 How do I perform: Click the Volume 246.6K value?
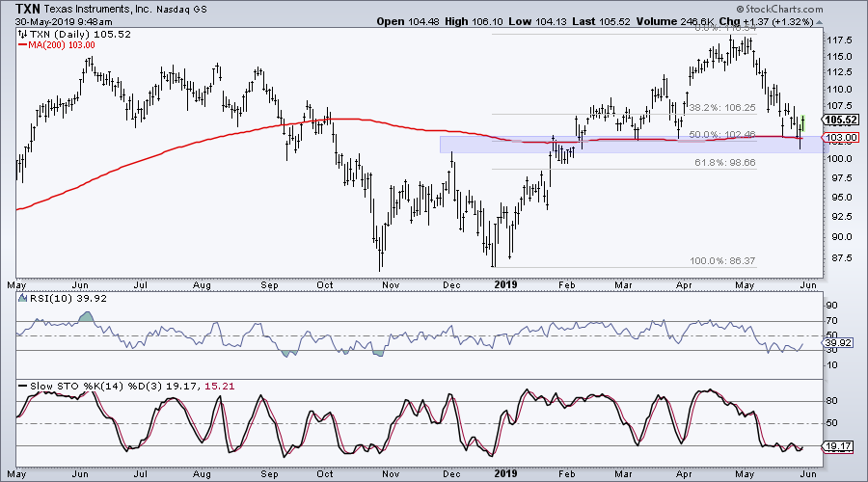675,21
